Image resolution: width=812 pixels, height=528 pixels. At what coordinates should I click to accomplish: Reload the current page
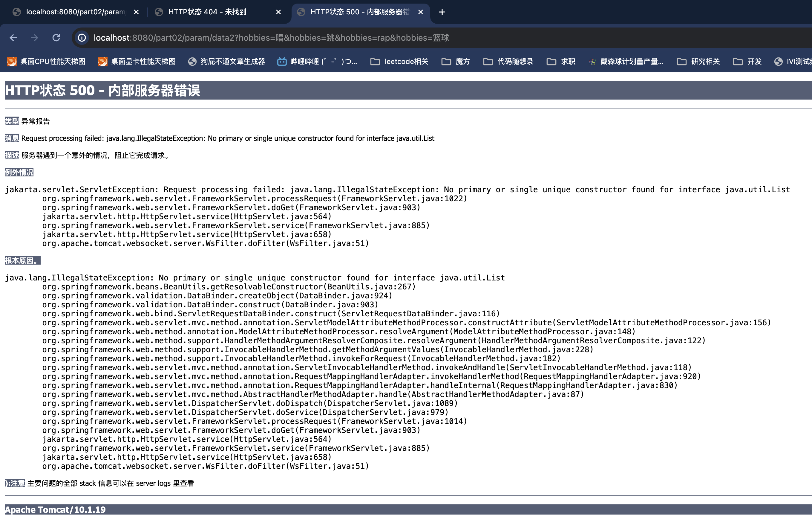[56, 38]
